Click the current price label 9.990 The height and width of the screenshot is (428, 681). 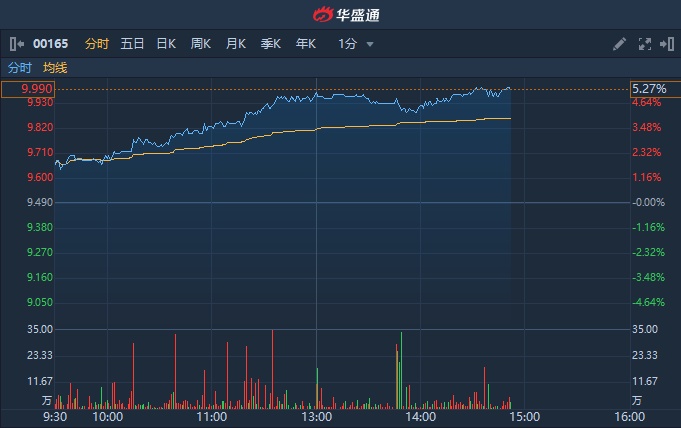27,89
